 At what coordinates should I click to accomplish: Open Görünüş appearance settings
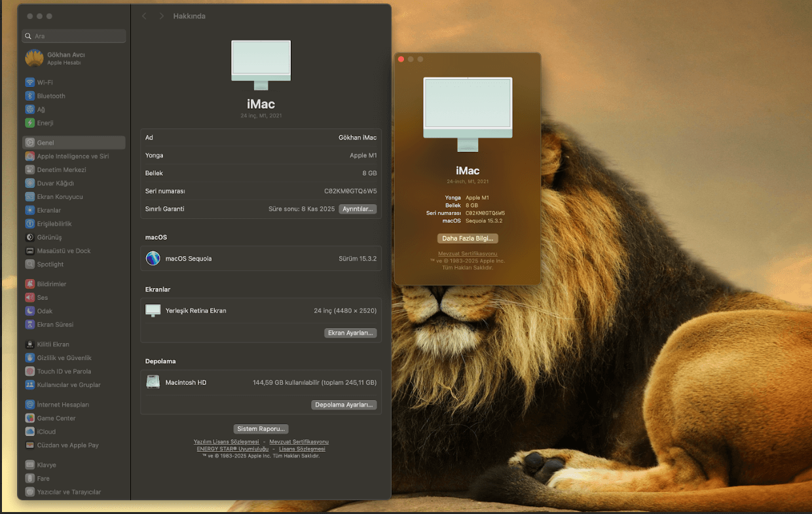74,237
